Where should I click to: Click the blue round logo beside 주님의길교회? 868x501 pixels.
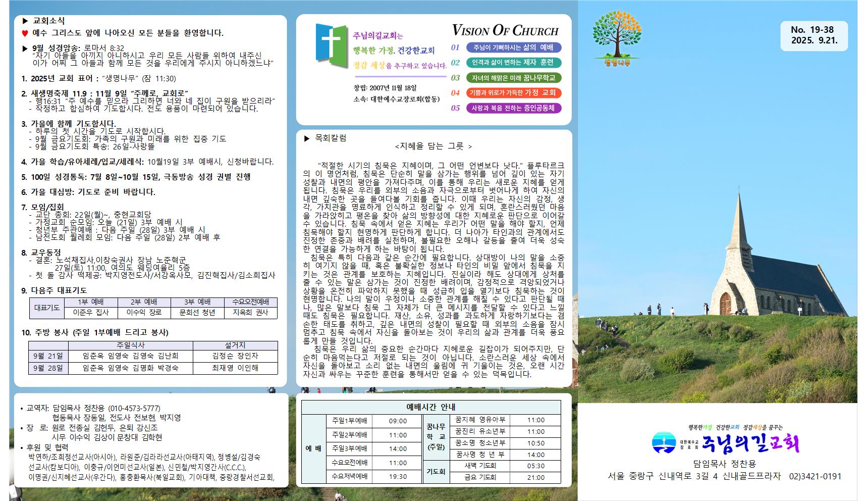(664, 443)
